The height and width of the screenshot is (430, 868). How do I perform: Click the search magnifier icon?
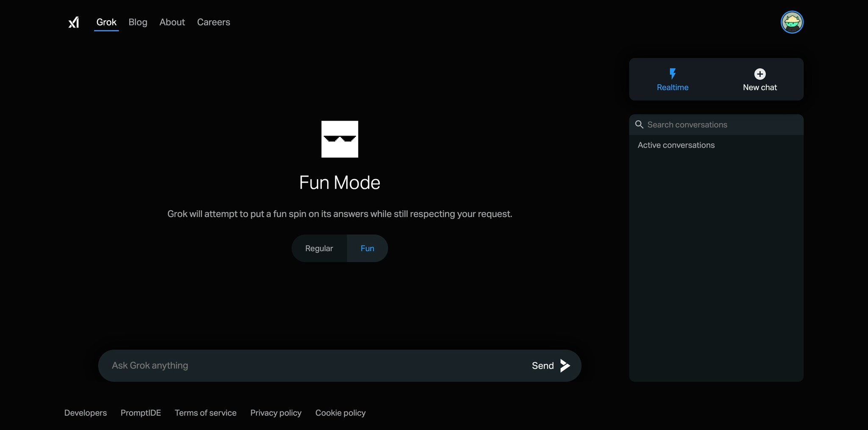639,125
